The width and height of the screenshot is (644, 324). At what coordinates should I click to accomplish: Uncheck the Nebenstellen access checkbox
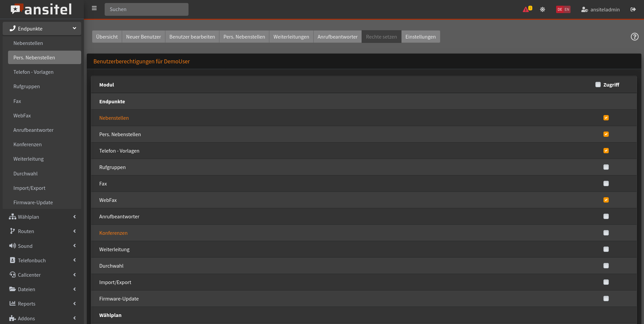[606, 118]
